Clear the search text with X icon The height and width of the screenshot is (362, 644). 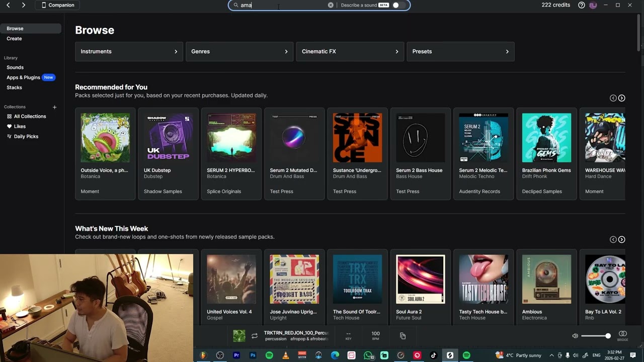(x=331, y=5)
